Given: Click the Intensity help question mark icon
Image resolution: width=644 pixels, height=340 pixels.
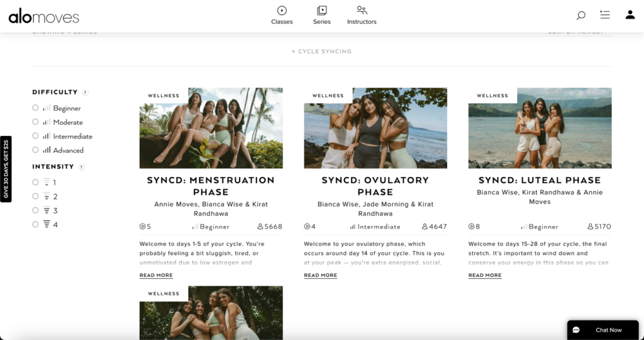Looking at the screenshot, I should point(82,167).
